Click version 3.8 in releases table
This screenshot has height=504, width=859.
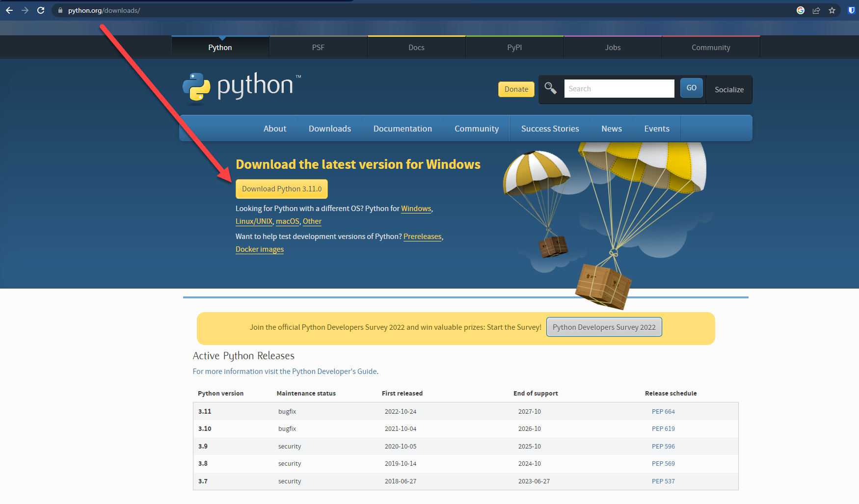pos(203,464)
